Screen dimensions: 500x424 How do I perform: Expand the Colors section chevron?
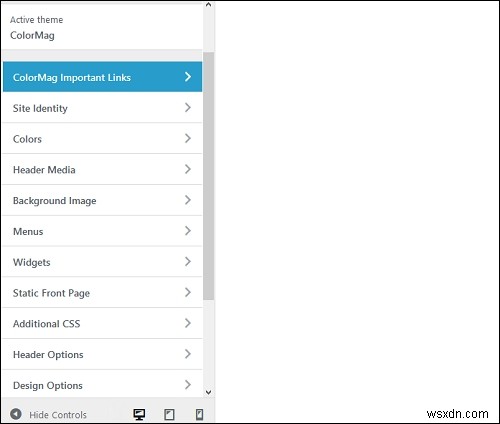coord(188,138)
